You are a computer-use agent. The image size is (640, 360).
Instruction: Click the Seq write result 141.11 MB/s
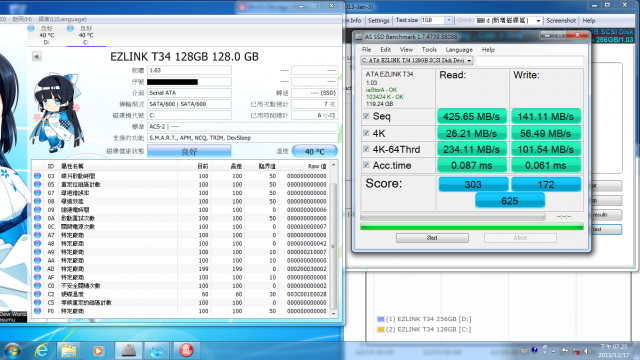[546, 116]
